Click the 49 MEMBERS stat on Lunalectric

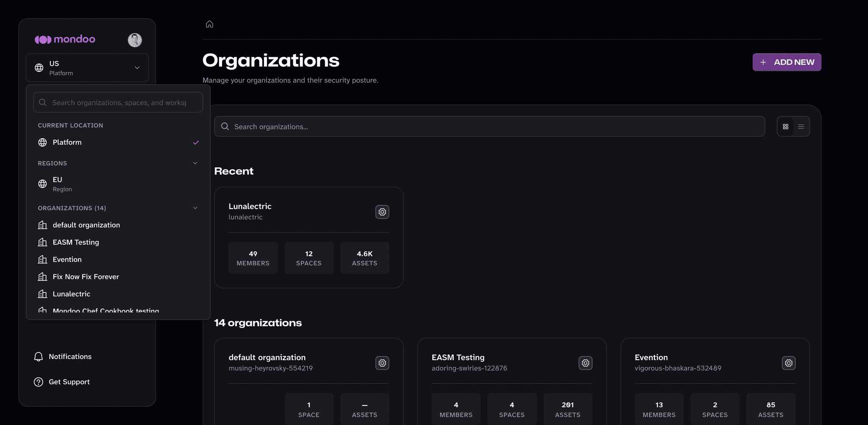click(253, 258)
